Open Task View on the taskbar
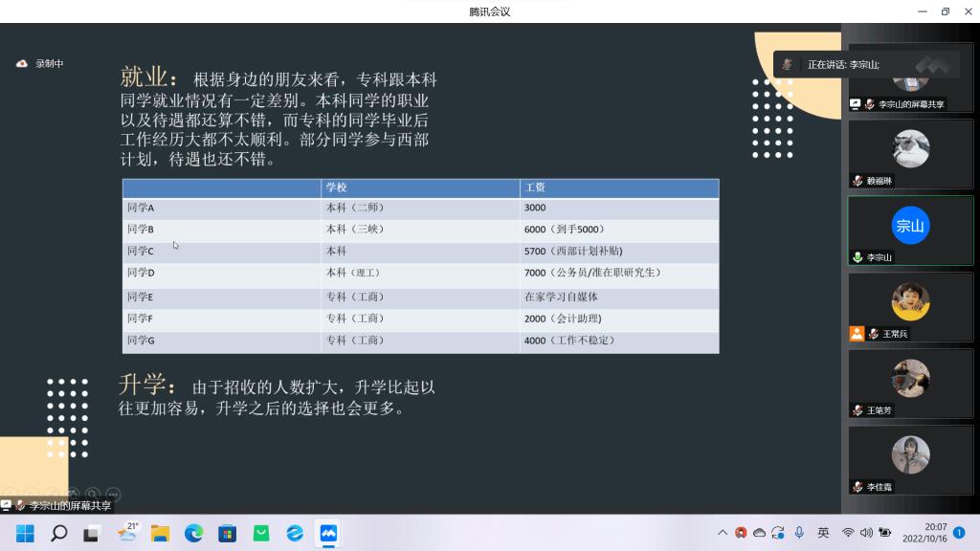The width and height of the screenshot is (980, 551). click(x=92, y=533)
